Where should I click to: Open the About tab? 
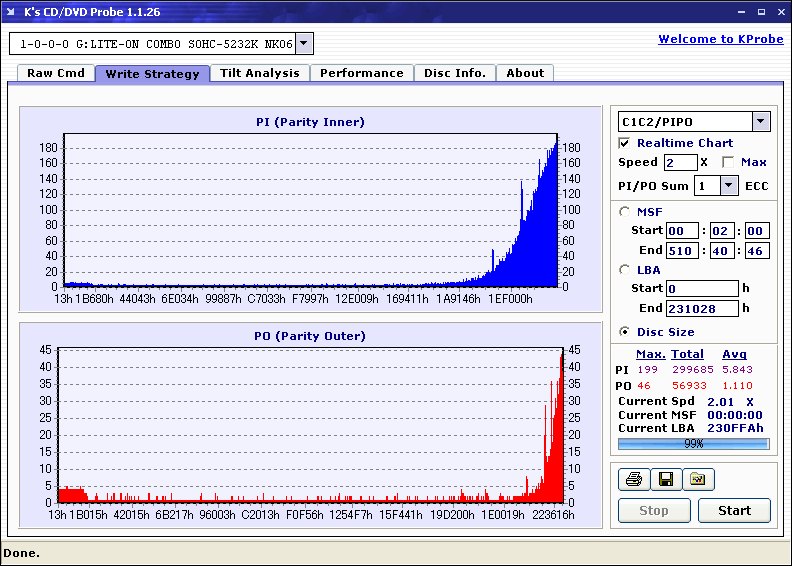[x=525, y=73]
